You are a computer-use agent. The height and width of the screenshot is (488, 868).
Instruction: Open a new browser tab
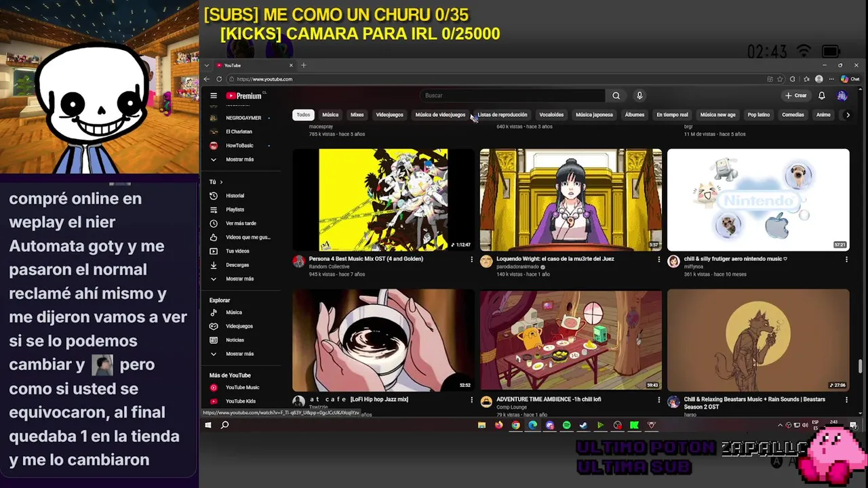(x=303, y=65)
